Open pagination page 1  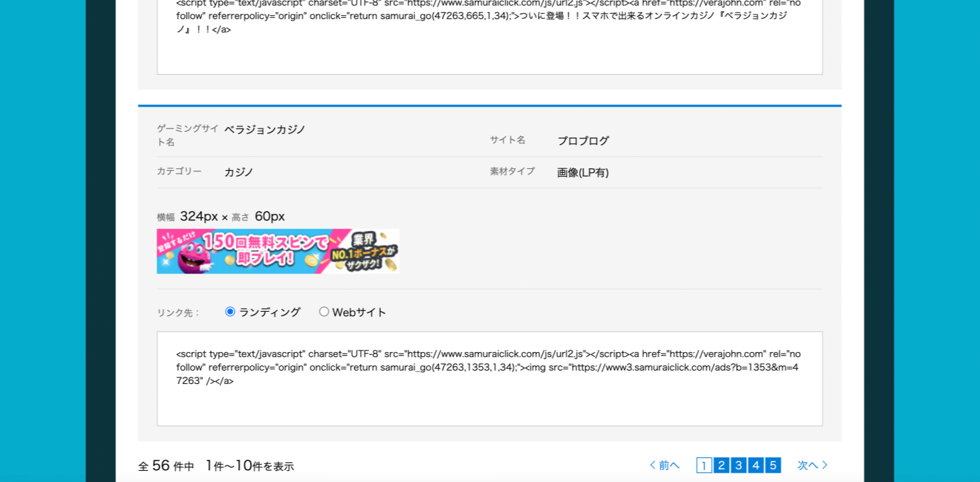[x=704, y=465]
